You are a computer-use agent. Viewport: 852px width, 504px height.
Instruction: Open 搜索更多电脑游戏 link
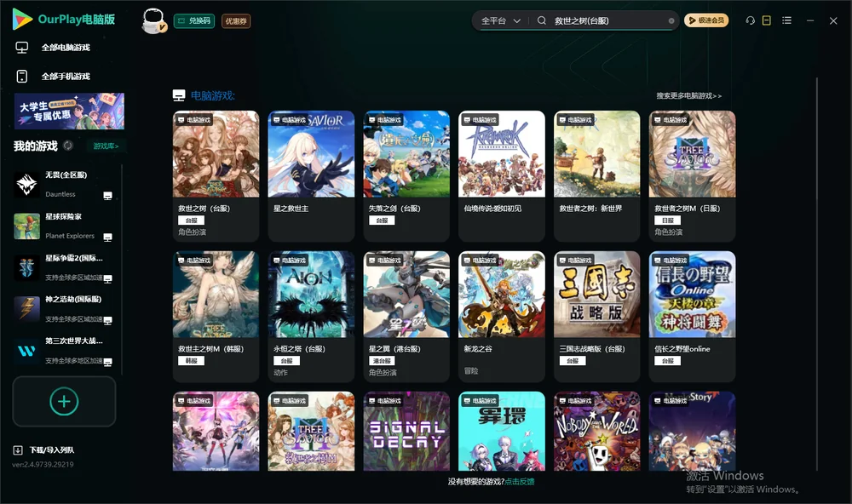point(688,95)
